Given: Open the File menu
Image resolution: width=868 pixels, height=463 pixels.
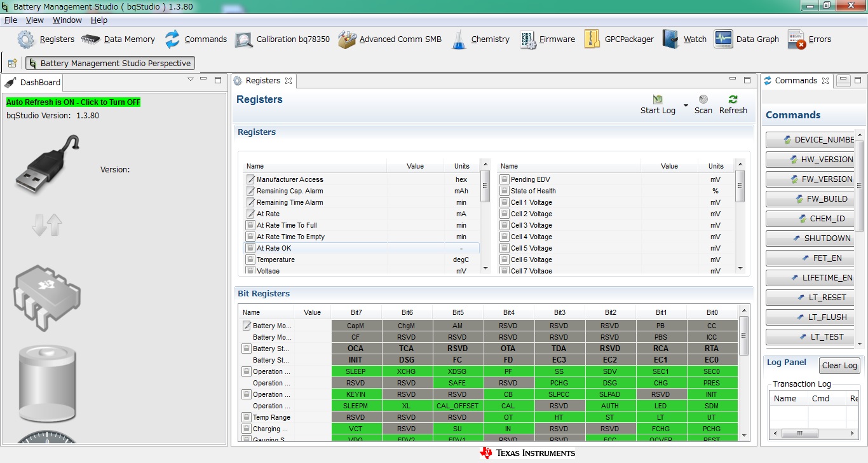Looking at the screenshot, I should tap(11, 20).
